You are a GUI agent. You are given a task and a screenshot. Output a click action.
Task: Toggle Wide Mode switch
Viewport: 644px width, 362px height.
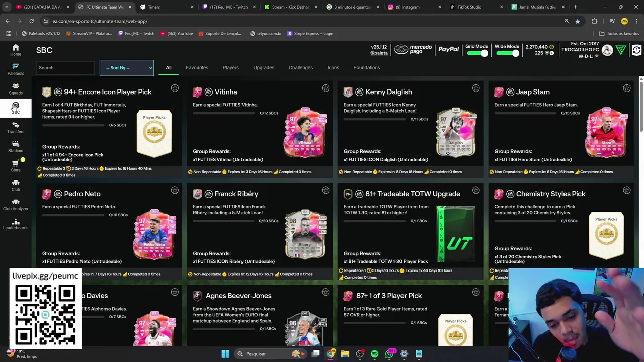[x=507, y=53]
